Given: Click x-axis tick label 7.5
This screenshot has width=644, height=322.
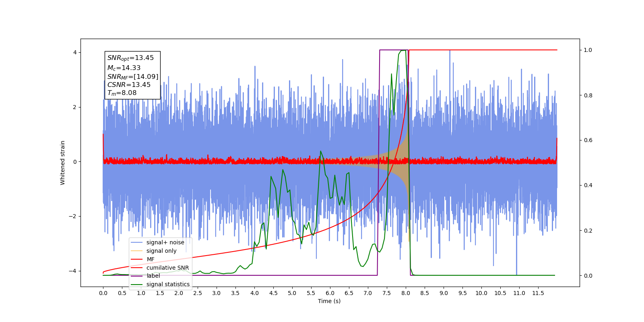Looking at the screenshot, I should tap(387, 293).
